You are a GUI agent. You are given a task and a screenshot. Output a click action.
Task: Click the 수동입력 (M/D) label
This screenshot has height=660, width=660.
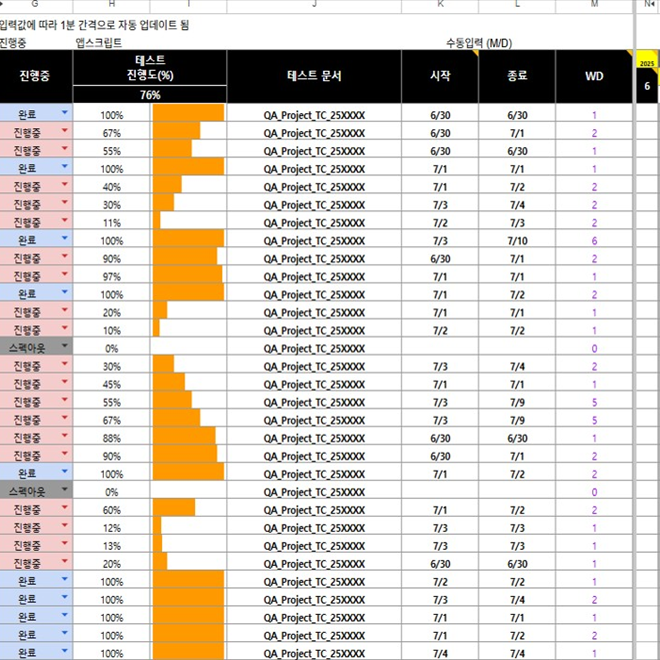[x=479, y=43]
